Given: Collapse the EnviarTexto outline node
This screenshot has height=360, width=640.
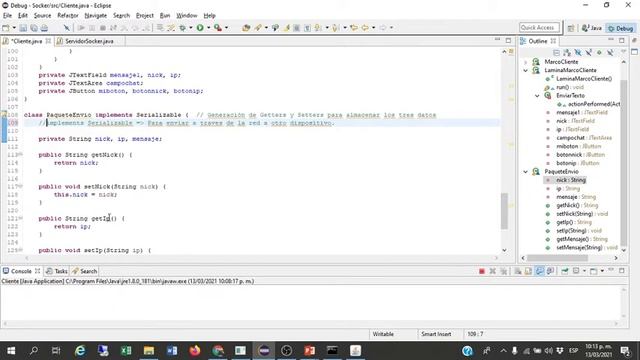Looking at the screenshot, I should [x=537, y=96].
